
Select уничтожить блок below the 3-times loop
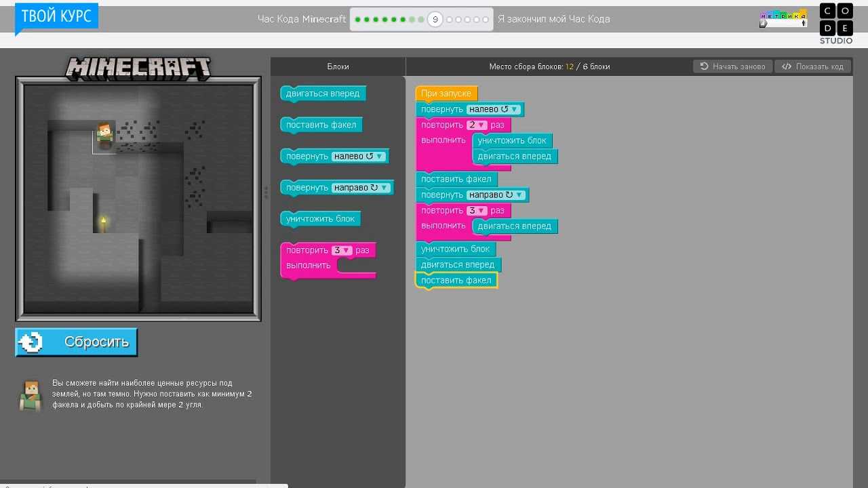456,249
